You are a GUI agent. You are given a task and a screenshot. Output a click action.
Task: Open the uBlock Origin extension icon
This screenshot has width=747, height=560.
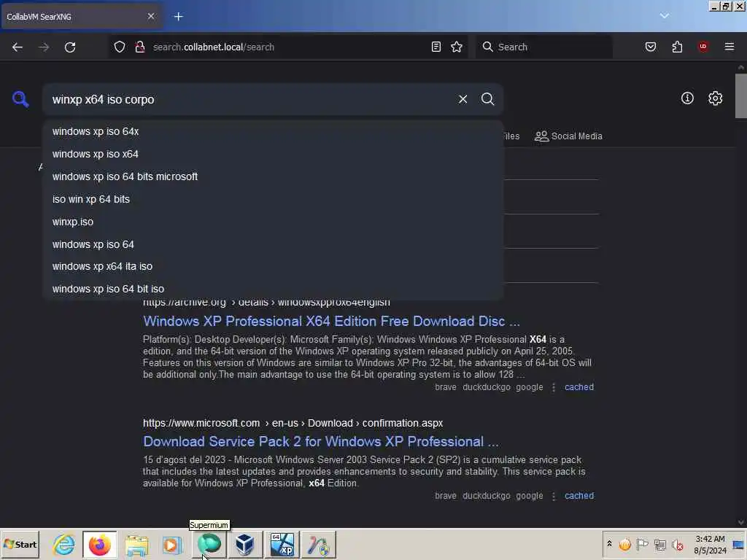703,47
